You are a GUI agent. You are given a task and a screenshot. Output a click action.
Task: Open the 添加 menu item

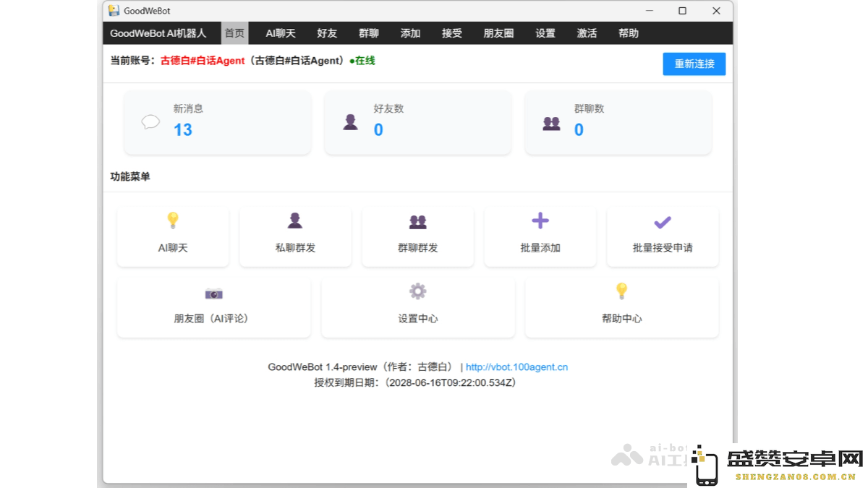[x=410, y=33]
